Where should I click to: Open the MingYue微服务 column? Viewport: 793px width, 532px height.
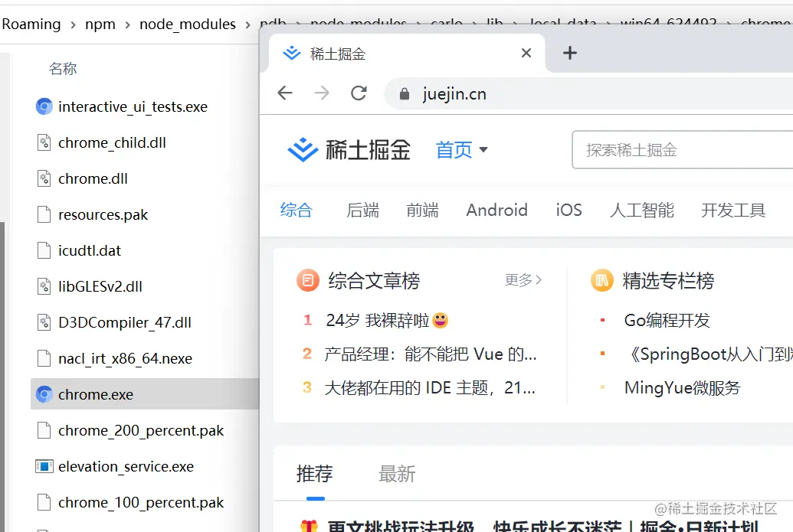click(682, 388)
